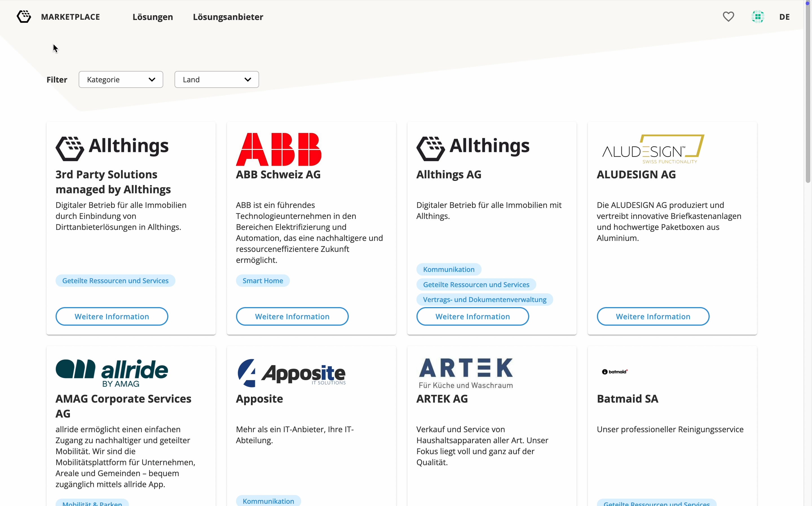This screenshot has height=506, width=812.
Task: Select the Smart Home category tag
Action: point(263,281)
